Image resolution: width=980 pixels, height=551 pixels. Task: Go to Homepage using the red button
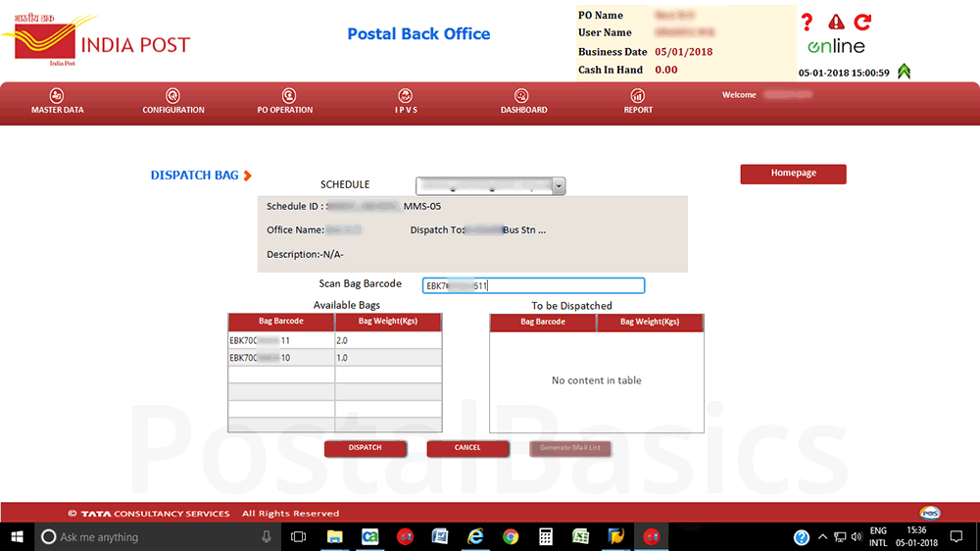pos(793,174)
